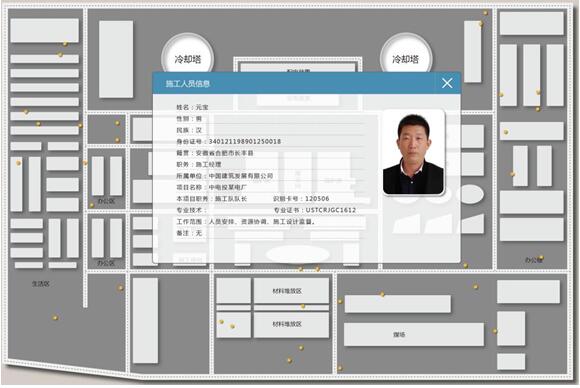Click the 识别卡号 120506 value

(x=317, y=199)
